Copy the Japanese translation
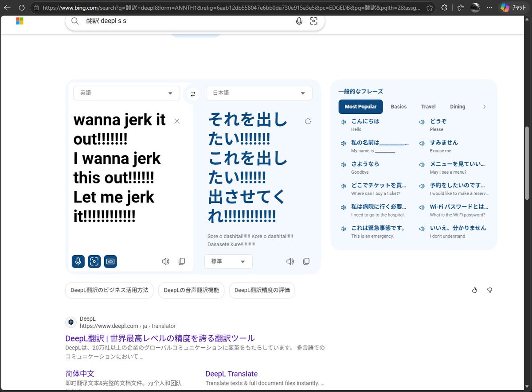Screen dimensions: 532x392 click(306, 261)
